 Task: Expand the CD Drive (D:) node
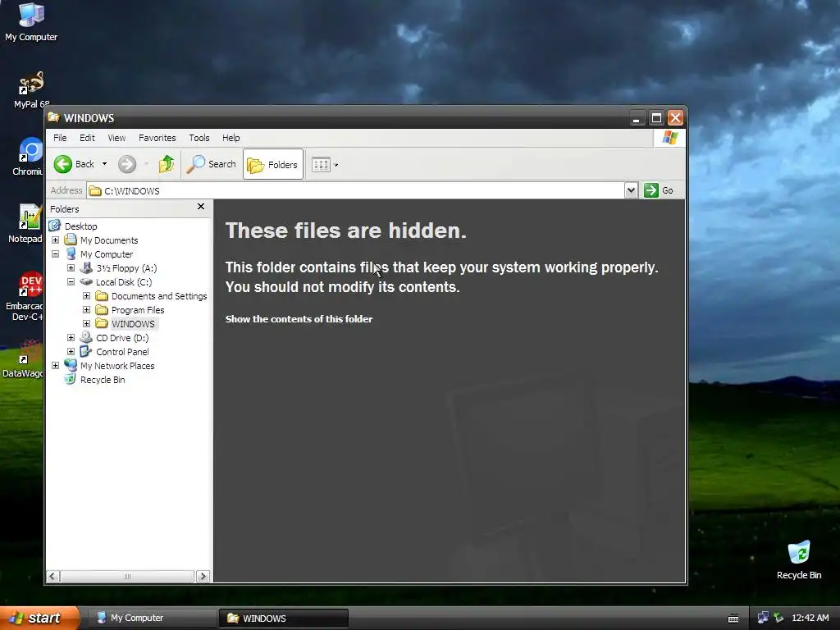[71, 337]
